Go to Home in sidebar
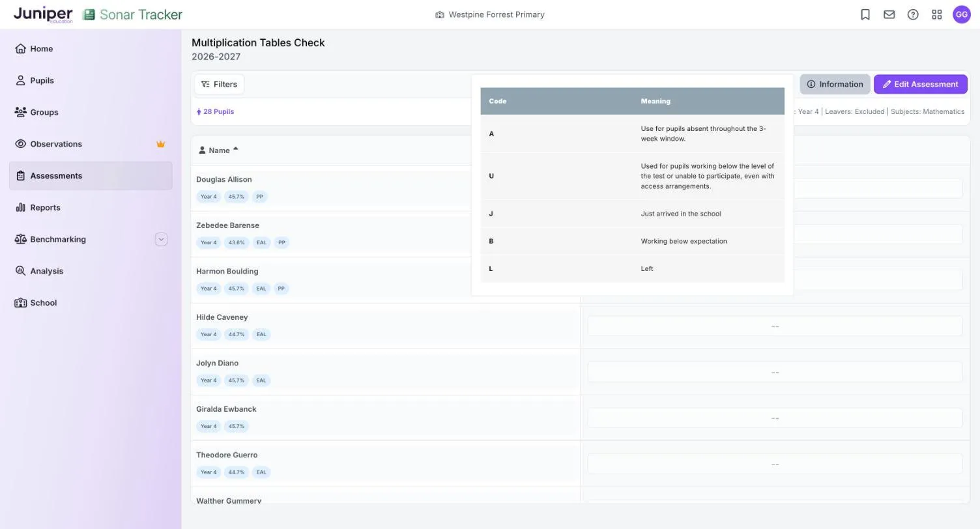This screenshot has height=529, width=980. 91,49
